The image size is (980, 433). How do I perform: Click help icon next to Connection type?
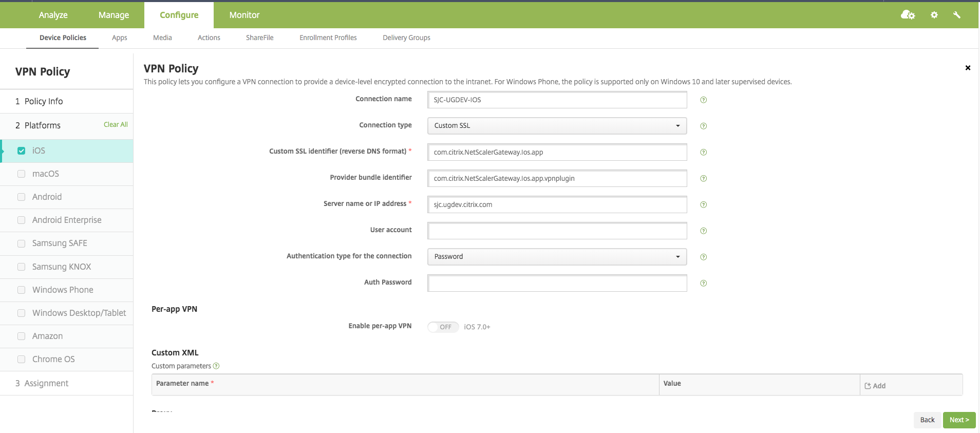(703, 126)
